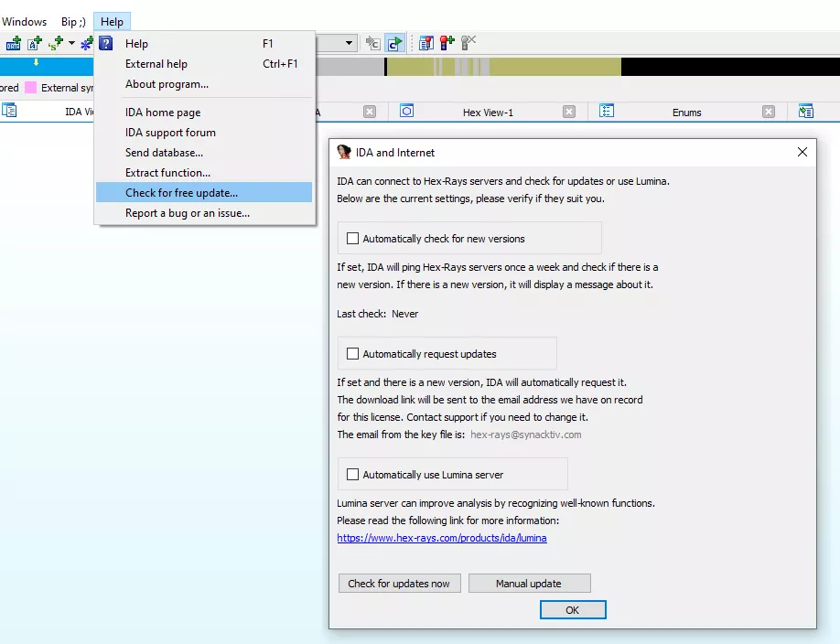Viewport: 840px width, 644px height.
Task: Click the 'Last check: Never' text
Action: [x=377, y=314]
